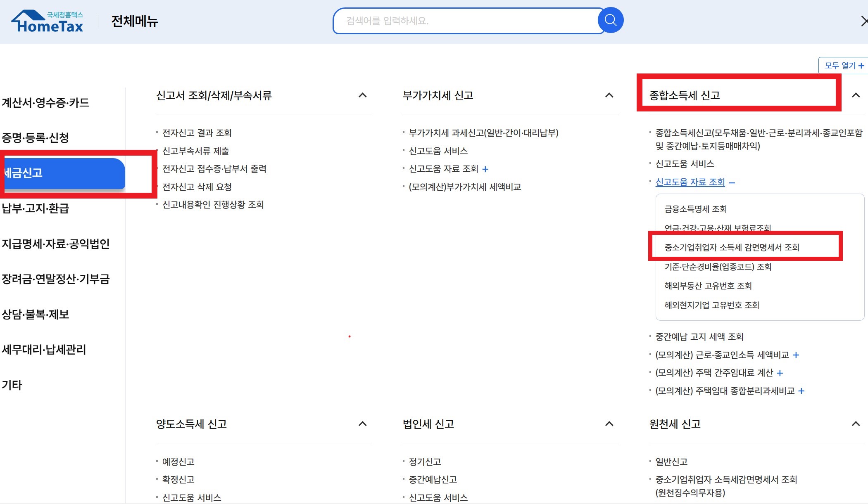The height and width of the screenshot is (504, 868).
Task: Collapse the 종합소득세 신고 section chevron
Action: 856,95
